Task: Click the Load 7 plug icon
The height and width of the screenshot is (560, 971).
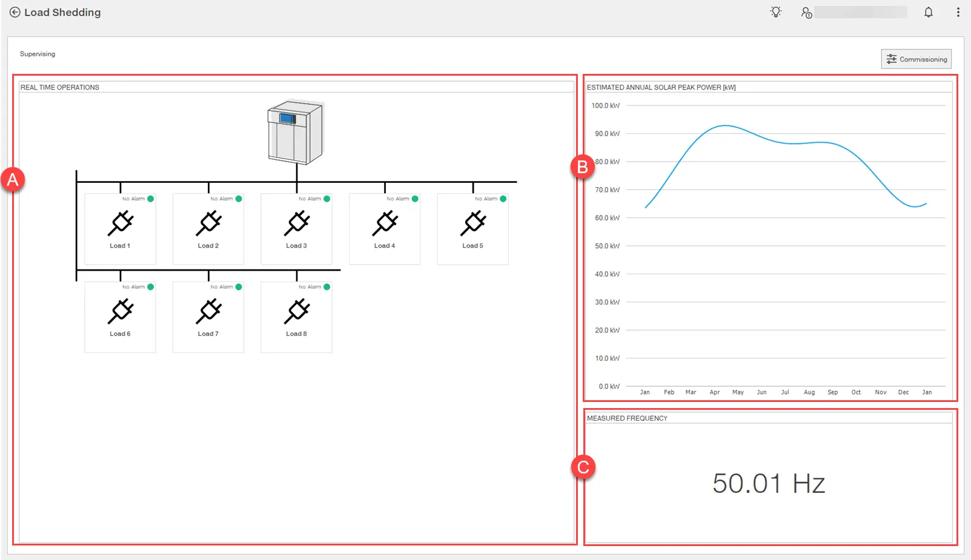Action: pos(208,311)
